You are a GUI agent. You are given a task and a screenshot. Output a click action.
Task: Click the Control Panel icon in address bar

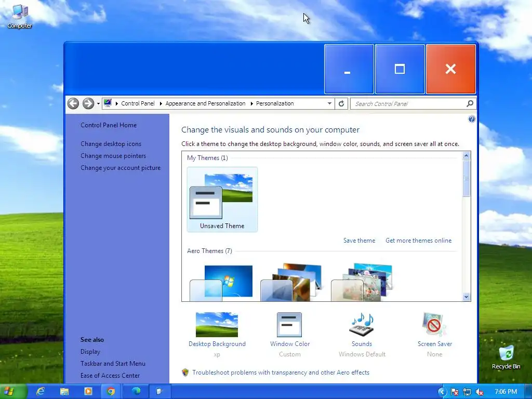pos(108,103)
